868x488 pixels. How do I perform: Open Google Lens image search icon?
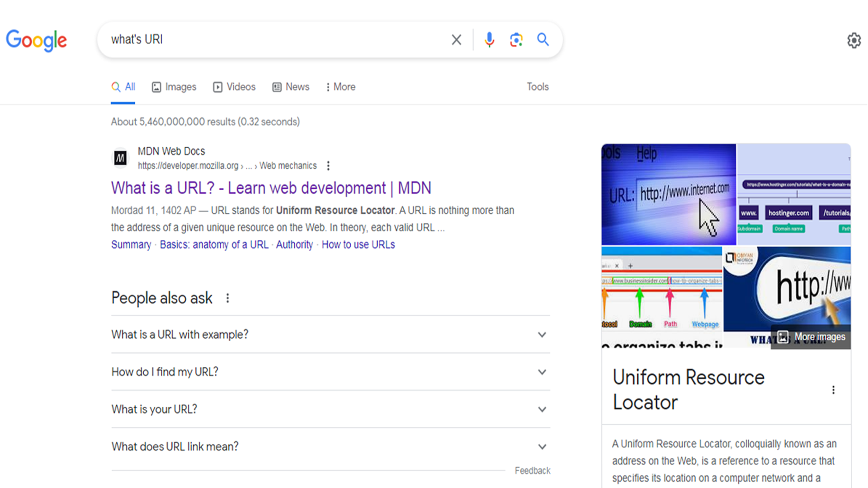pos(516,40)
